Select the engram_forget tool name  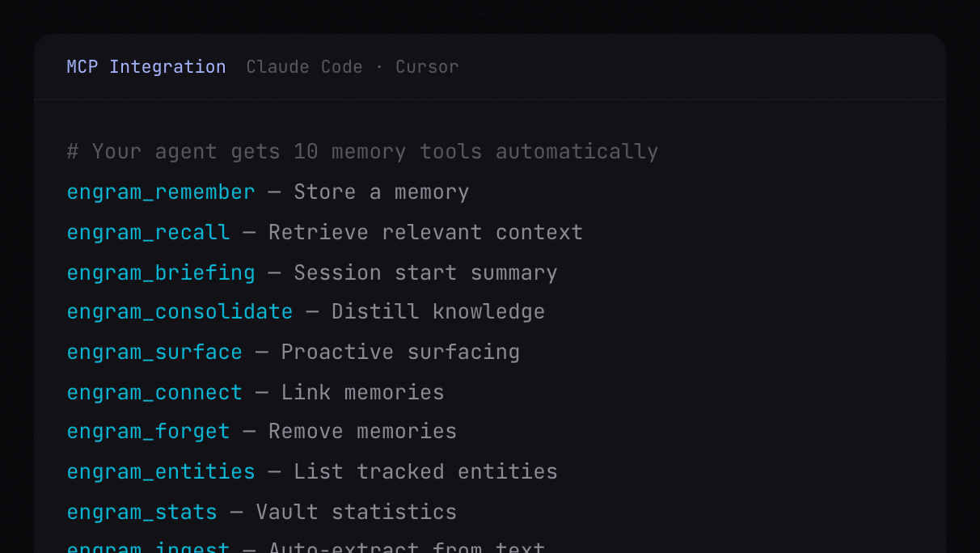pyautogui.click(x=148, y=431)
